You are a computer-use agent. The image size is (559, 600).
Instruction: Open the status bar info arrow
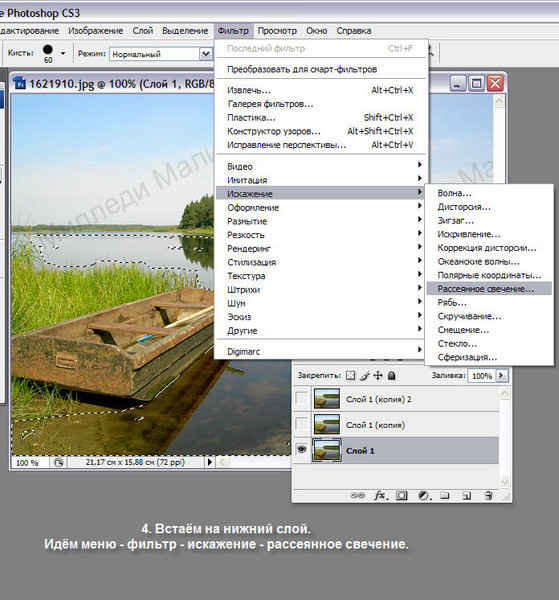click(210, 462)
